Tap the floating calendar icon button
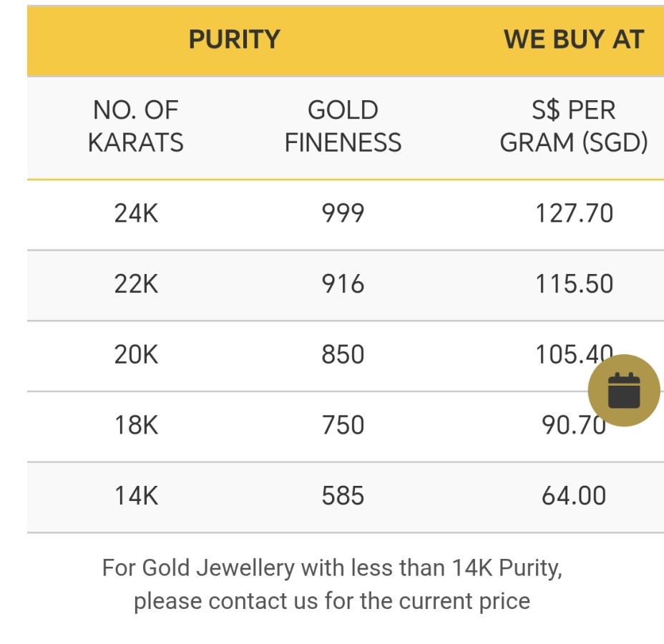 (623, 391)
